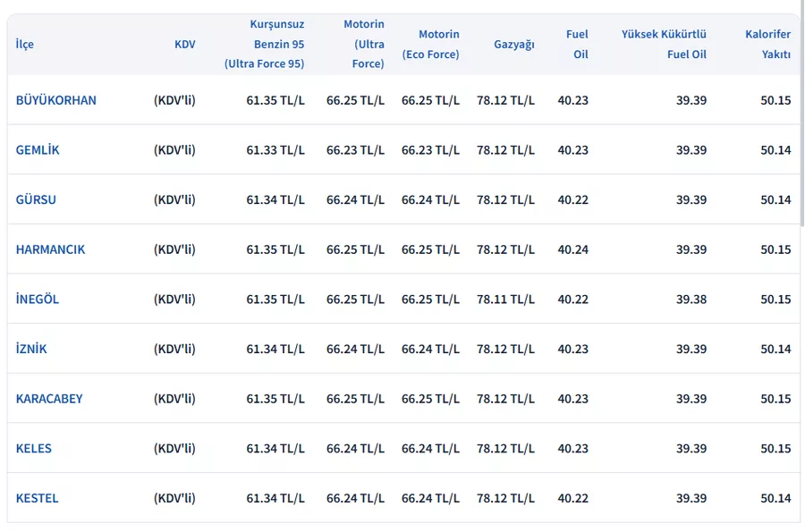Click the Yüksek Kükürtlü Fuel Oil header

coord(664,44)
